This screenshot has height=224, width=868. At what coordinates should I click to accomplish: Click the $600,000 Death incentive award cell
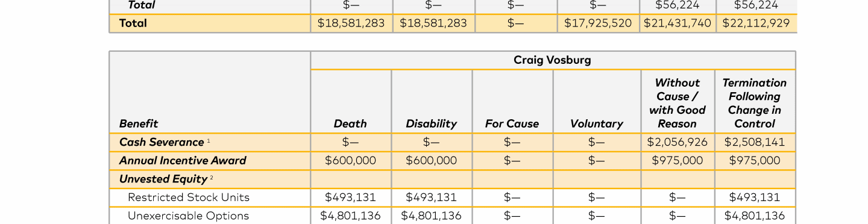click(350, 160)
